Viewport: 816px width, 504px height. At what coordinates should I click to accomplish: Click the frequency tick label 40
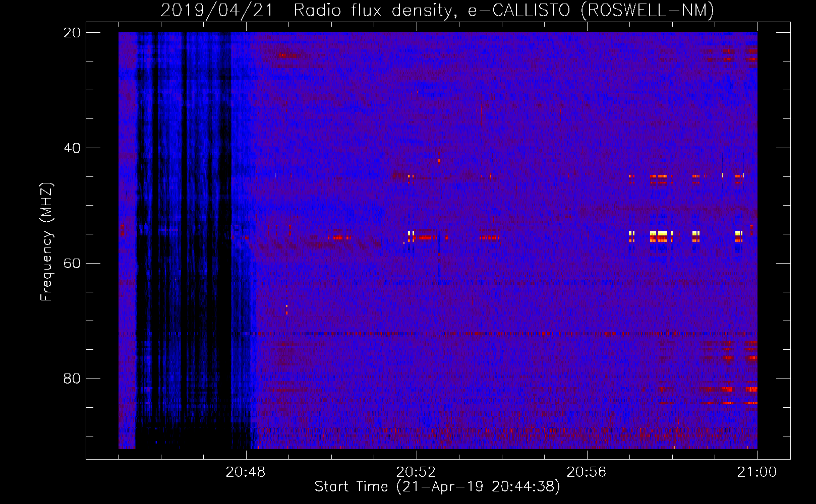coord(72,148)
